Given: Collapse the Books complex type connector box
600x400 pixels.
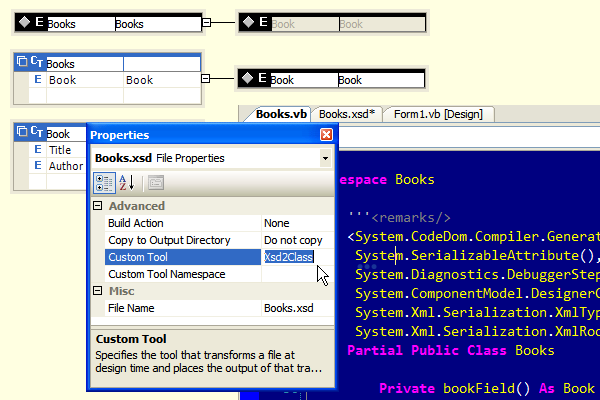Looking at the screenshot, I should 205,78.
